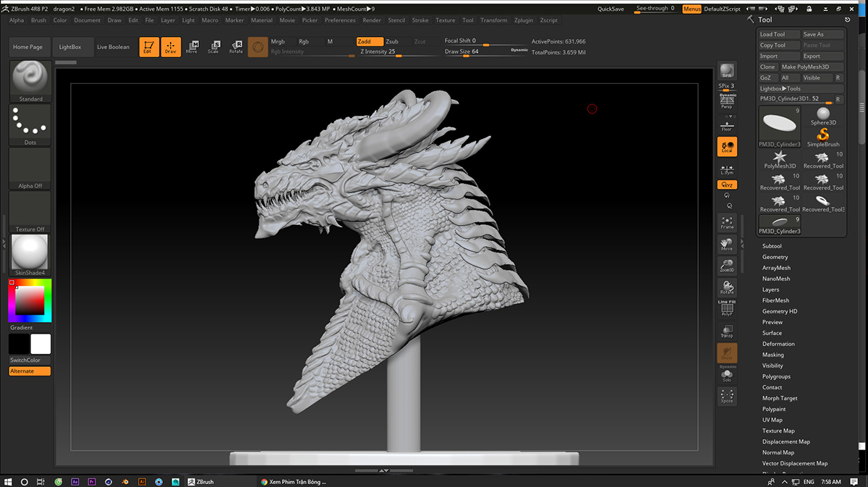
Task: Expand the Geometry palette section
Action: [x=775, y=257]
